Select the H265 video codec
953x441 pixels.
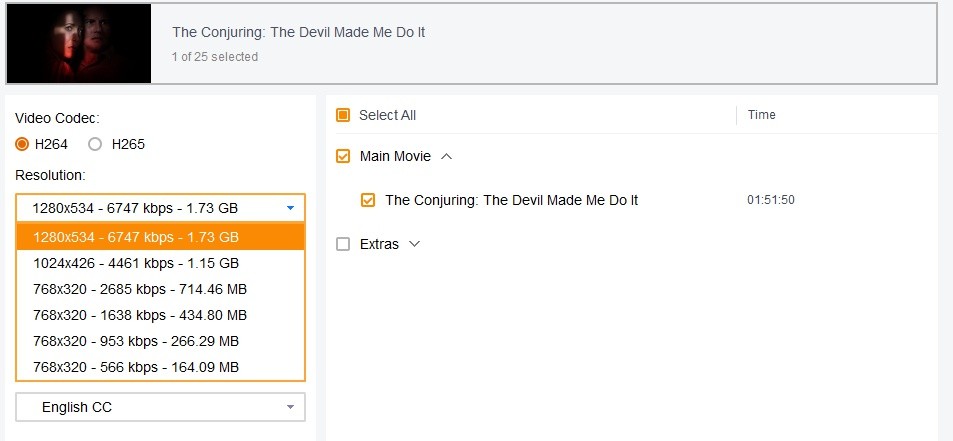96,144
